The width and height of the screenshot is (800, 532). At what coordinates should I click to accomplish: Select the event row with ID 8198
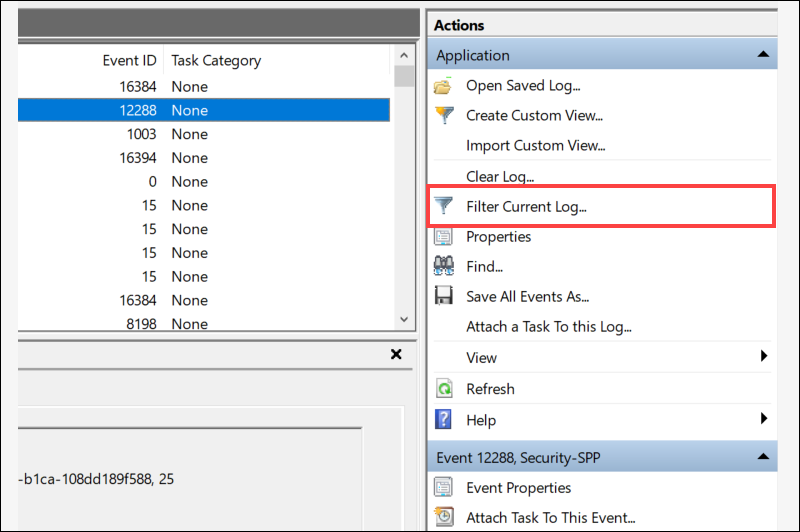[204, 323]
